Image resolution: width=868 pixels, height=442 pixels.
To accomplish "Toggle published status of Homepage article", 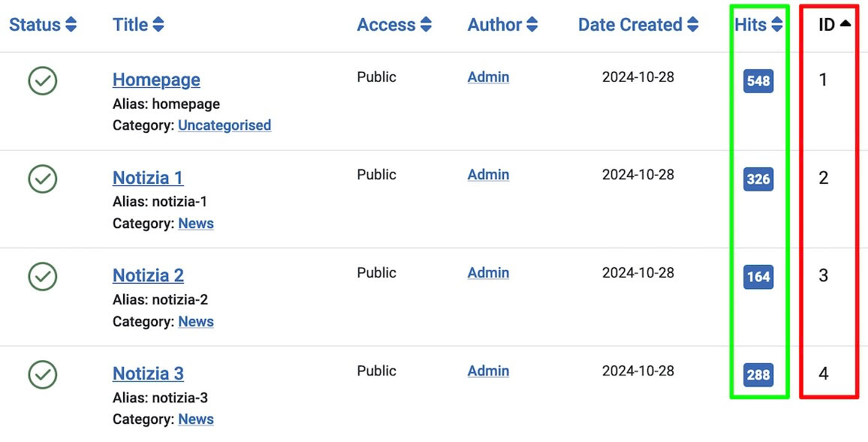I will click(x=43, y=80).
